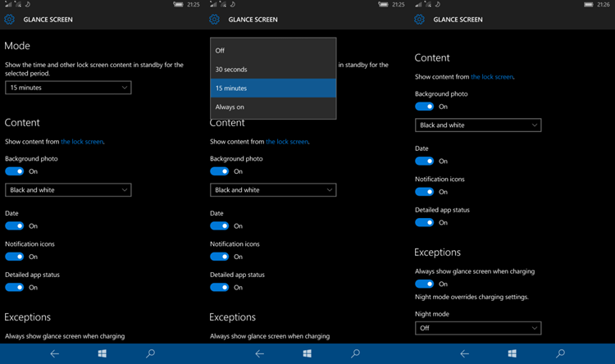Tap the back arrow on middle phone
Screen dimensions: 615x364
[260, 354]
